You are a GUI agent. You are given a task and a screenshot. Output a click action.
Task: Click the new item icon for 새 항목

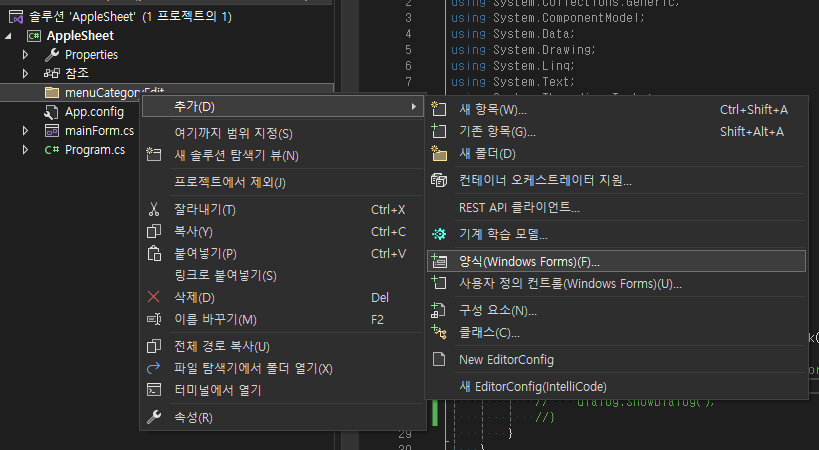click(439, 109)
